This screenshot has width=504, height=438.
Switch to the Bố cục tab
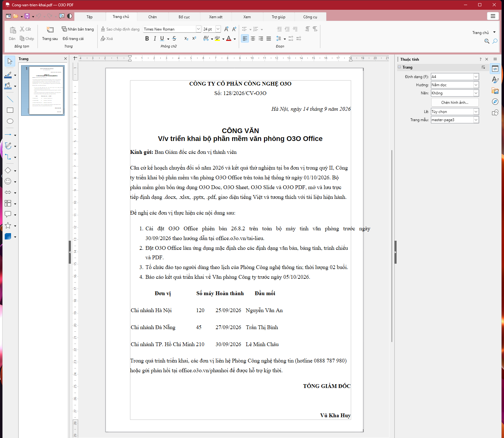pos(184,17)
